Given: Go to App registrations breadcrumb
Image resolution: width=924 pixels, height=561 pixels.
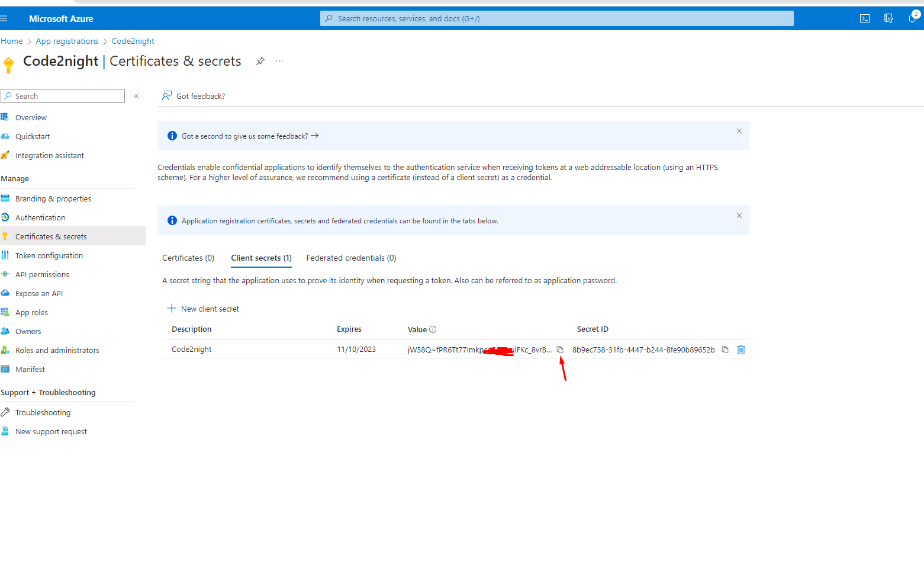Looking at the screenshot, I should point(67,41).
